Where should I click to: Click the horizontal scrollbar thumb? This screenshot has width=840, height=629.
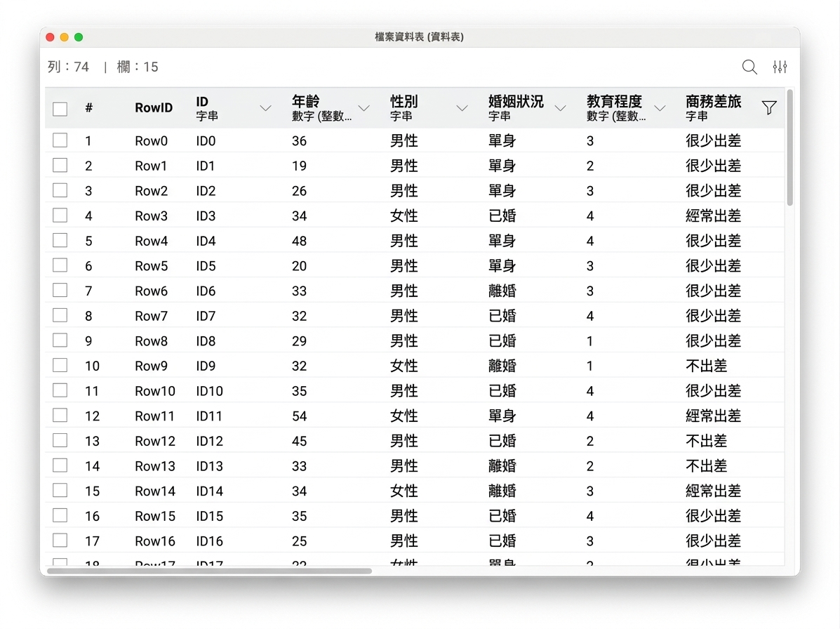click(209, 571)
